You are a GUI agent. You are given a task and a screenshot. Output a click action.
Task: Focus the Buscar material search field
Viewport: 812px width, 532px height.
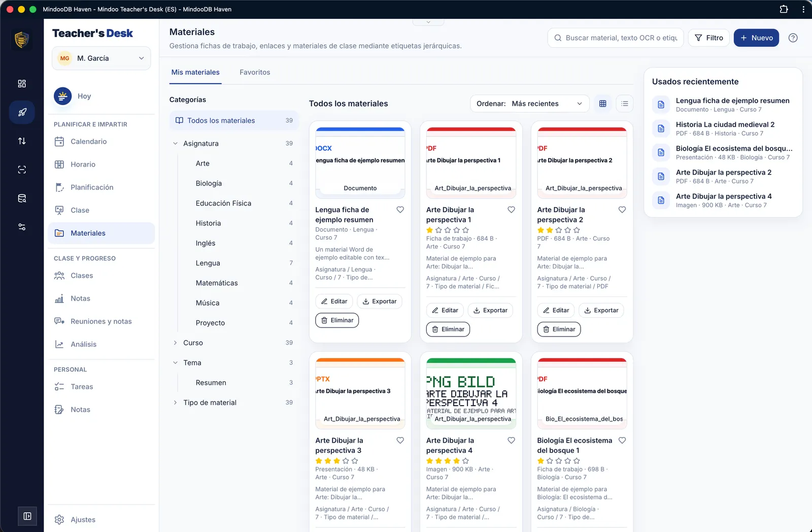[616, 38]
